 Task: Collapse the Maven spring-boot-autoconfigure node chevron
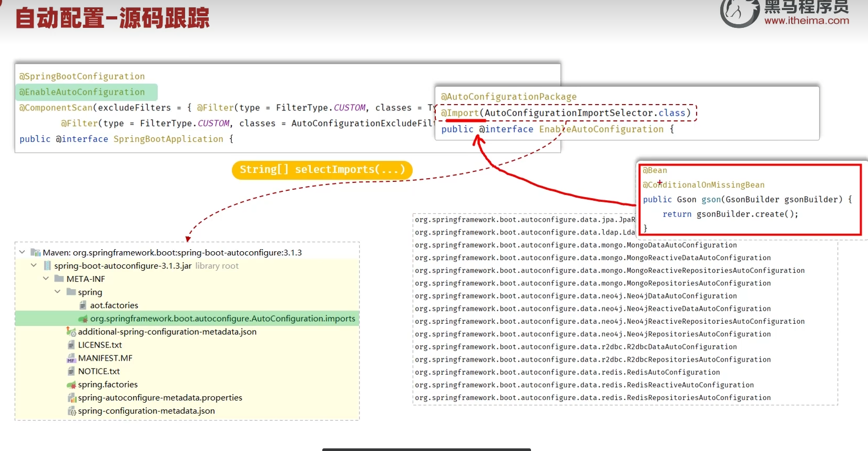click(22, 252)
